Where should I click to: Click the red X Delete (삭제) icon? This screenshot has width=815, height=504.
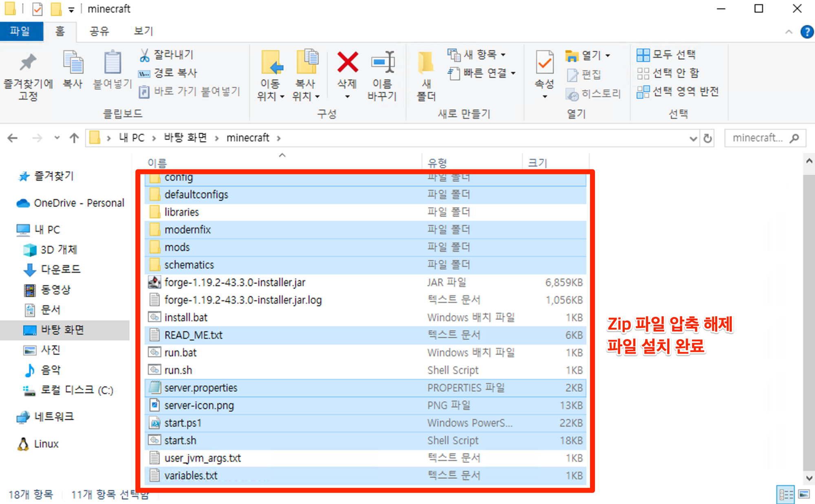click(347, 62)
